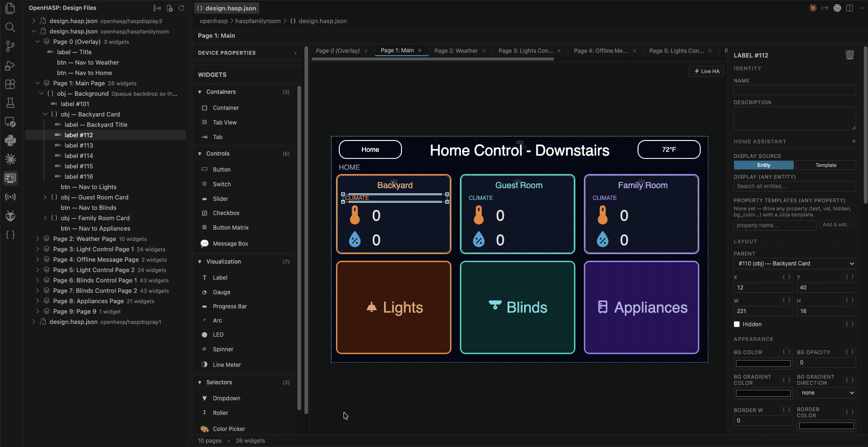This screenshot has width=868, height=447.
Task: Collapse the Visualization widget group
Action: (200, 262)
